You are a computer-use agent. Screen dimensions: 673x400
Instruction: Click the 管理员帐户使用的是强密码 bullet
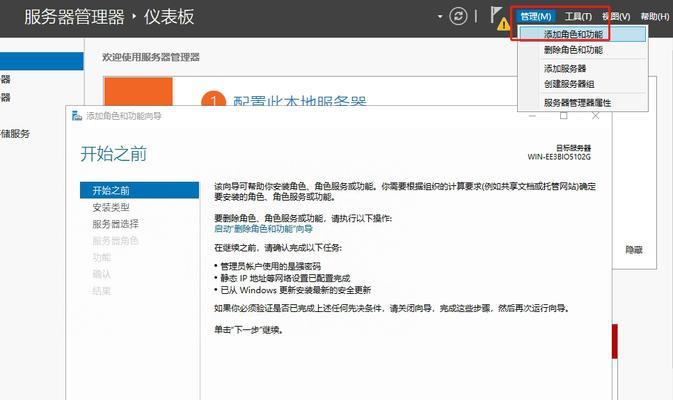coord(270,267)
